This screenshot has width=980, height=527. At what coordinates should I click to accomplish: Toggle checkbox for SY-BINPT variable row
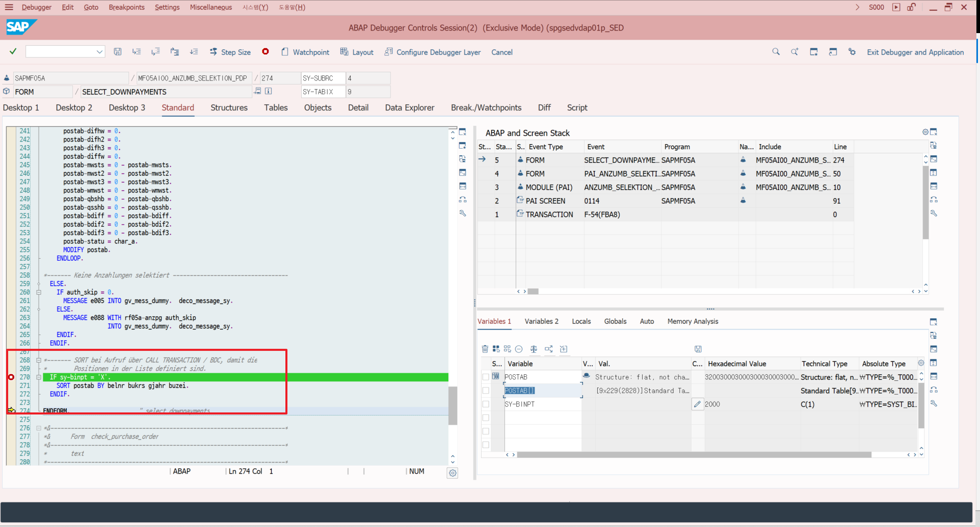click(486, 404)
